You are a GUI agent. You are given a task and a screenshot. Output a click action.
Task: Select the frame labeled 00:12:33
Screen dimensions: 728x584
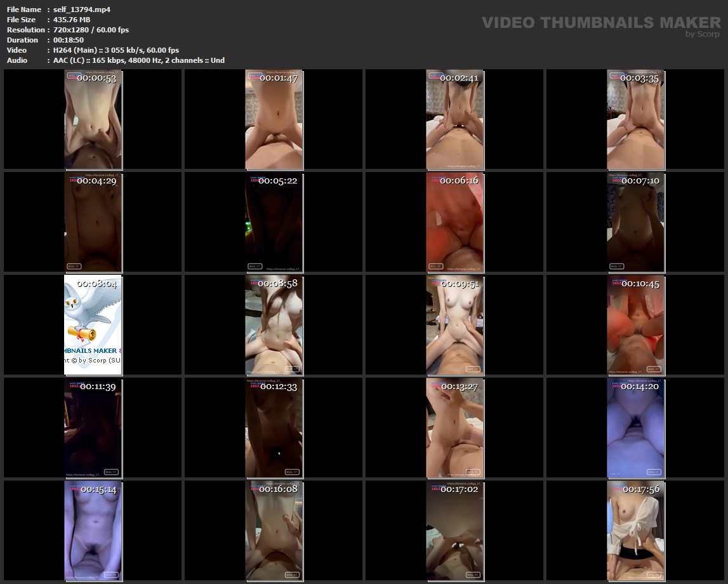274,428
